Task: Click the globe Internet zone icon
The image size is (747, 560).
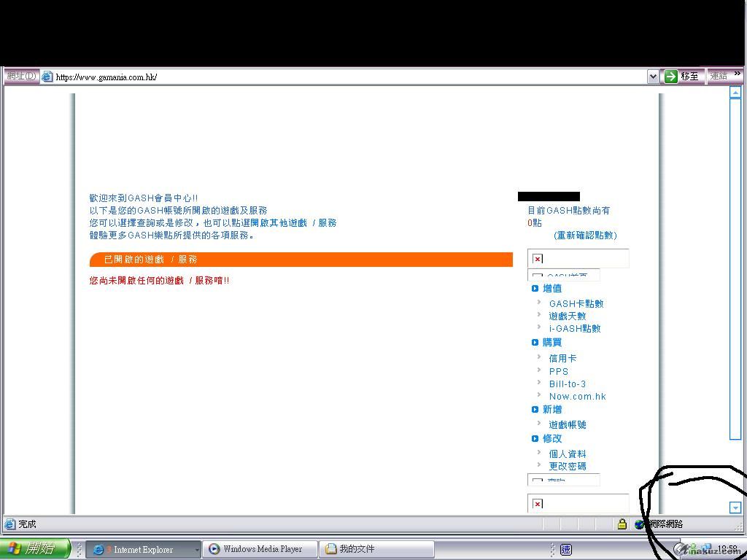Action: click(x=639, y=524)
